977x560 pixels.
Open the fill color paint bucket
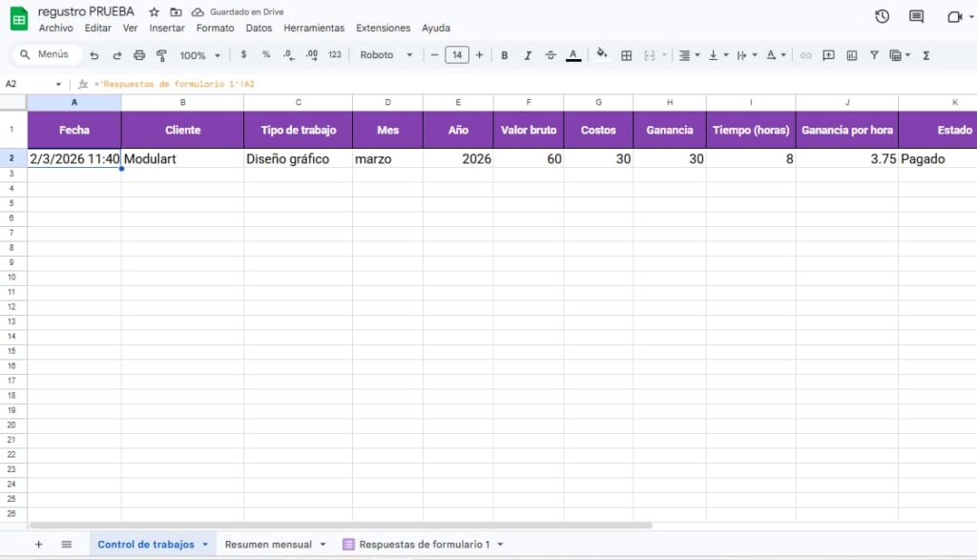point(602,55)
